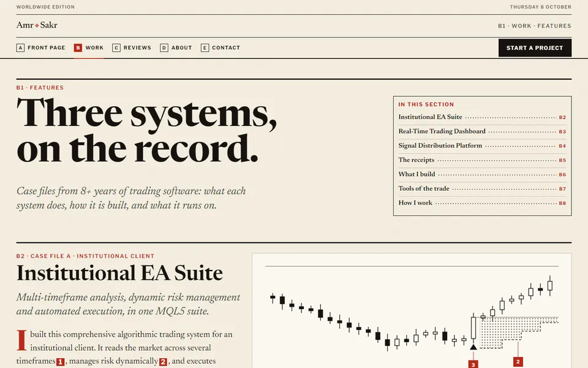Click the Thursday 8 October date
Screen dimensions: 588x368
(540, 7)
